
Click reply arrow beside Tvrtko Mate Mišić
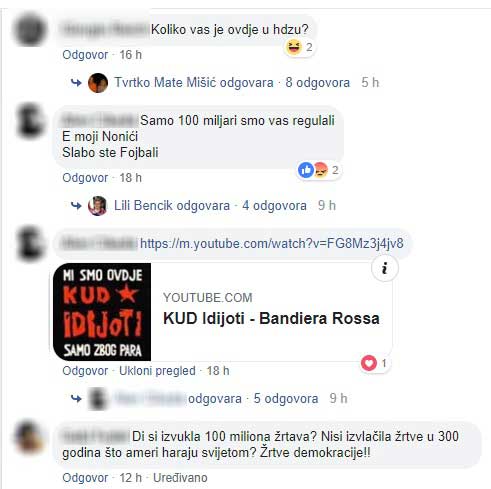(76, 82)
